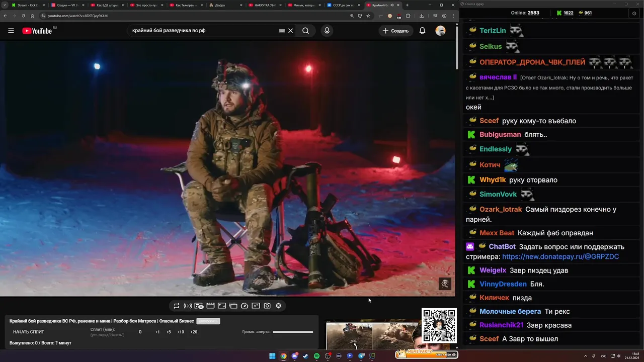644x362 pixels.
Task: Open Steam from the taskbar
Action: (x=305, y=356)
